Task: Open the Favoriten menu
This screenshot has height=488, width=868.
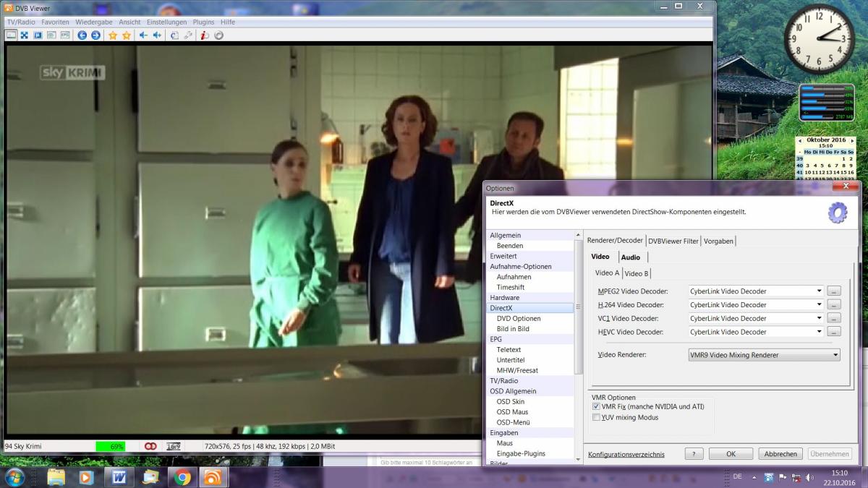Action: coord(56,22)
